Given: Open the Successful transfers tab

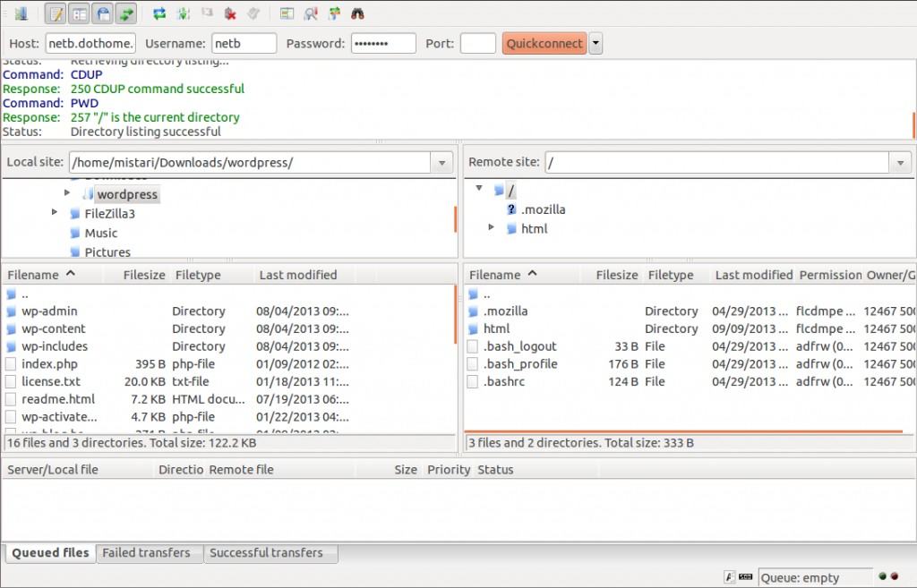Looking at the screenshot, I should click(x=266, y=553).
